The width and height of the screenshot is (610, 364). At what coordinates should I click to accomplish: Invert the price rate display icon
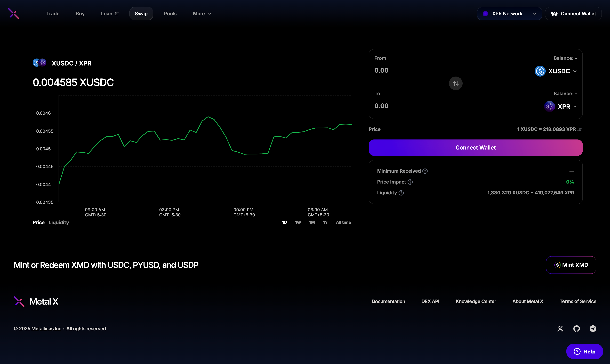(579, 129)
